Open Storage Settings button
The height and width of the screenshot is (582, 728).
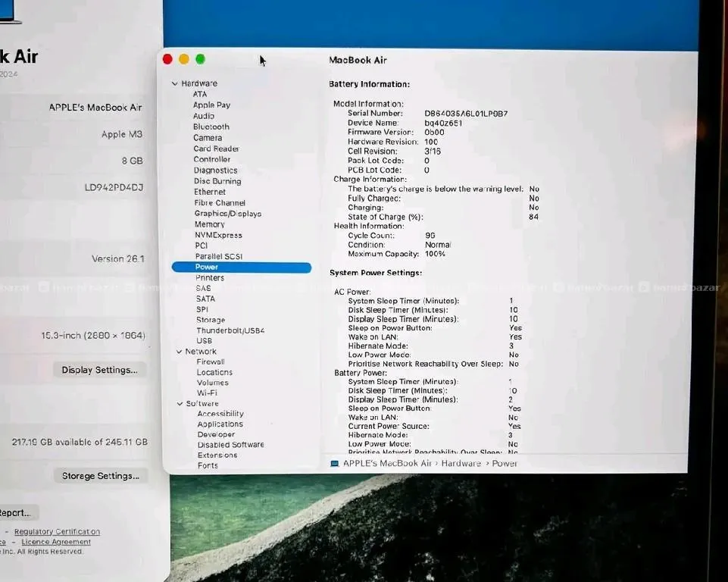(x=100, y=476)
